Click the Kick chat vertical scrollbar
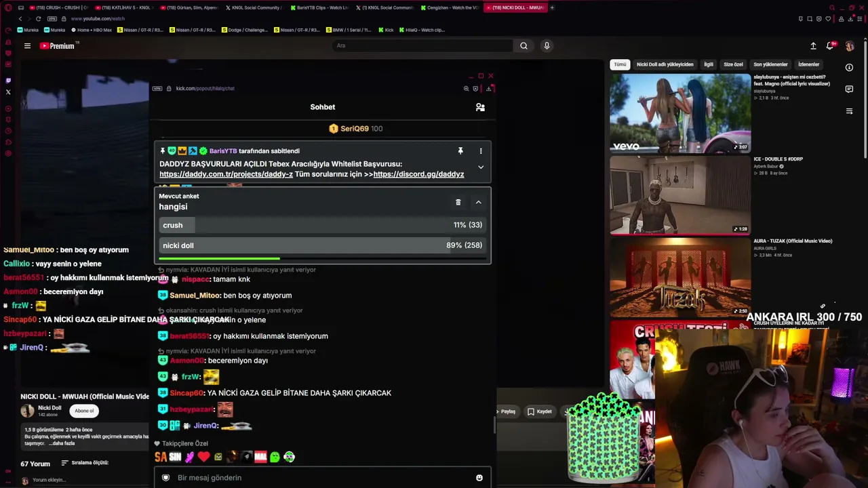 point(494,425)
